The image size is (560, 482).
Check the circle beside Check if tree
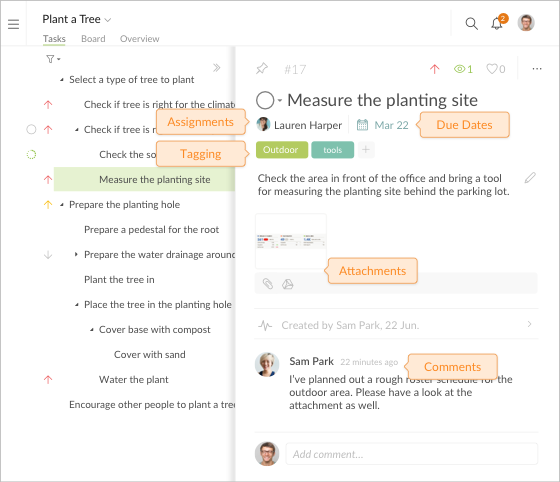coord(31,129)
